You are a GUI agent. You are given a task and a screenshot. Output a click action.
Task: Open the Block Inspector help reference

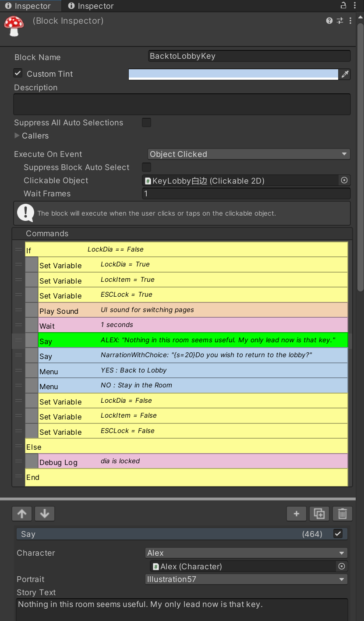tap(329, 21)
